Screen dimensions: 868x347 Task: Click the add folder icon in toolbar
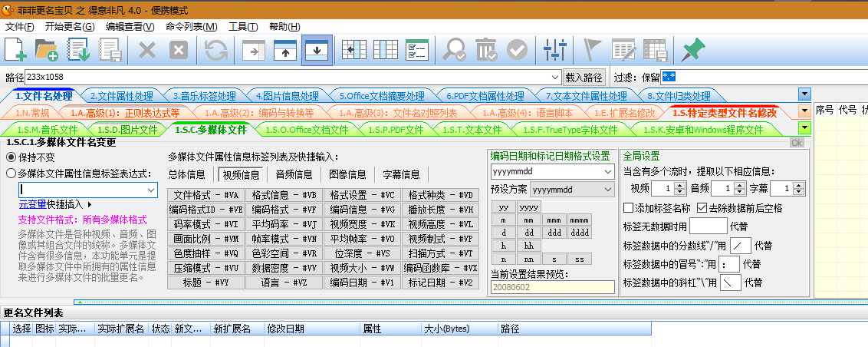coord(47,51)
